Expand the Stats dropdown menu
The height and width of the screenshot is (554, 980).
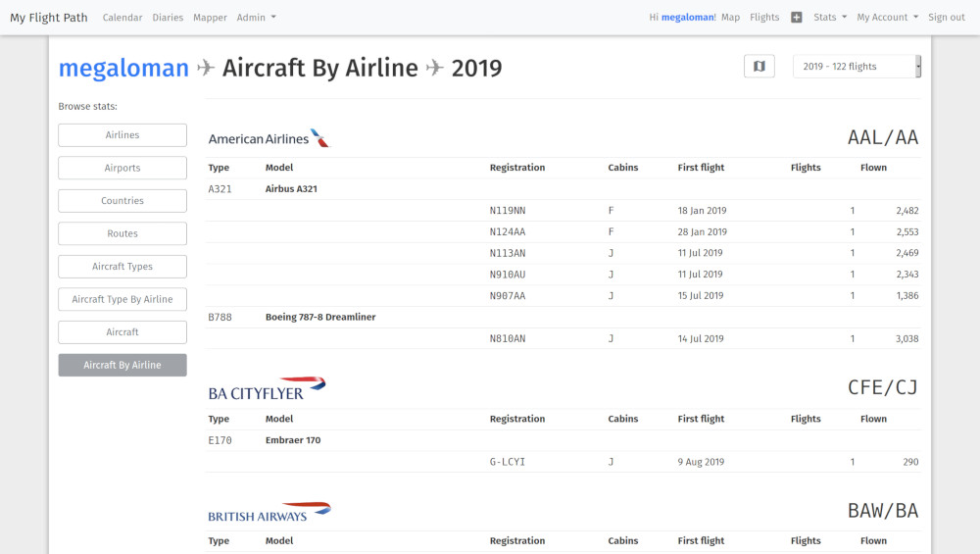pos(829,18)
